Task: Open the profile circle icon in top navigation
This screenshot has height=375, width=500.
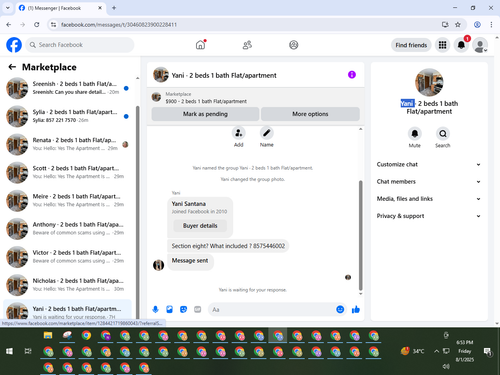Action: click(294, 45)
